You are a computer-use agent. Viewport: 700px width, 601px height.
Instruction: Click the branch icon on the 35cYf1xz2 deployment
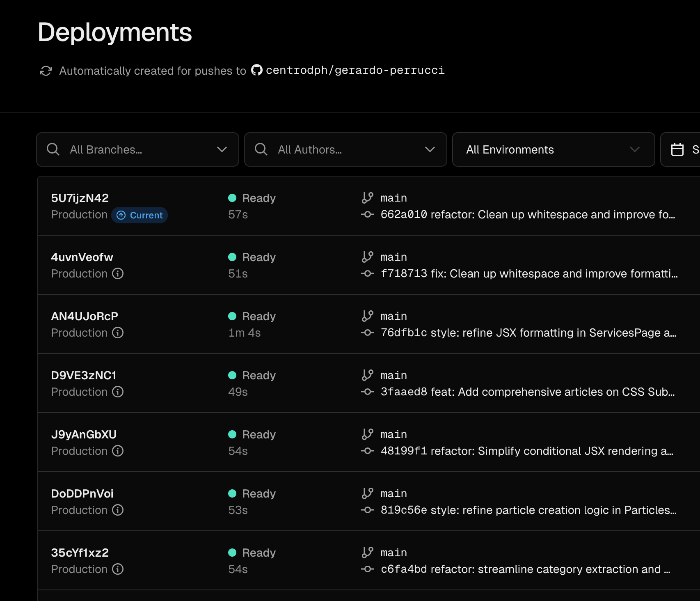[x=367, y=552]
